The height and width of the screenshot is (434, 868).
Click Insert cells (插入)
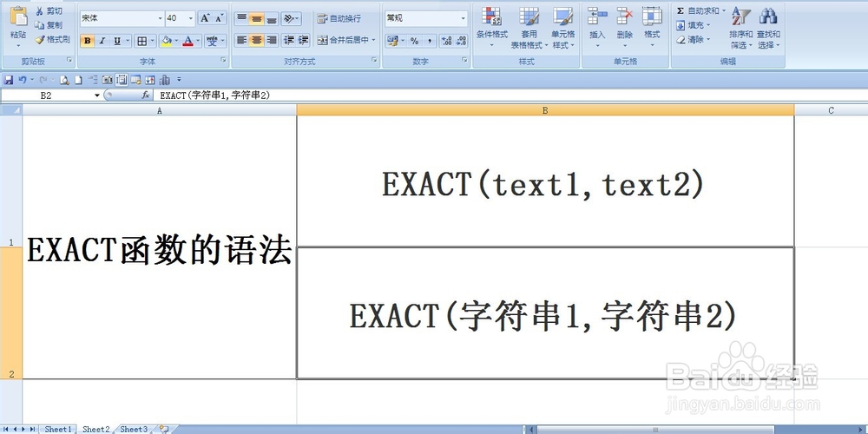tap(597, 28)
